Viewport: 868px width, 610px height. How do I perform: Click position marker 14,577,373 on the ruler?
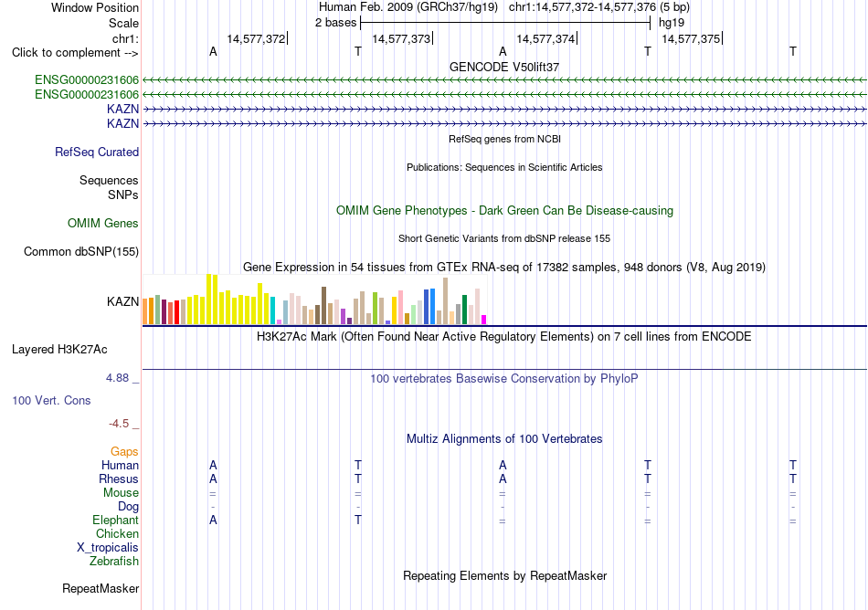click(x=401, y=38)
